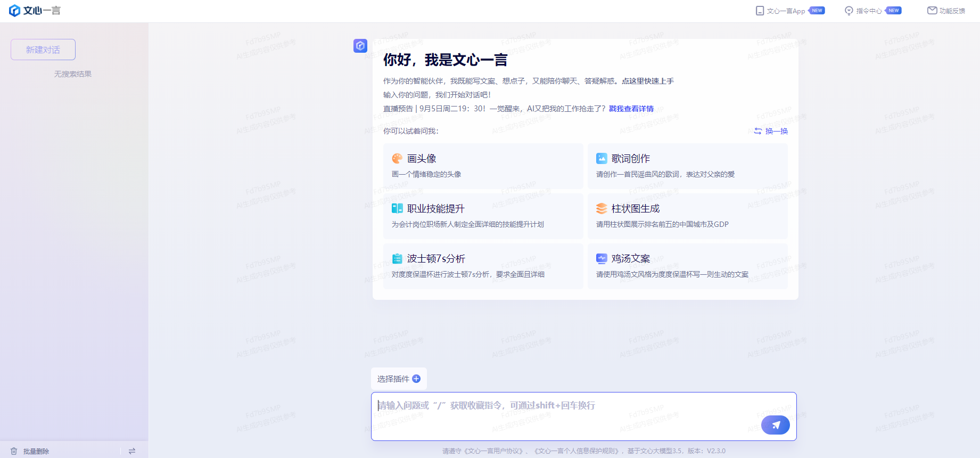Image resolution: width=980 pixels, height=458 pixels.
Task: Click the 画头像 palette icon
Action: (x=397, y=159)
